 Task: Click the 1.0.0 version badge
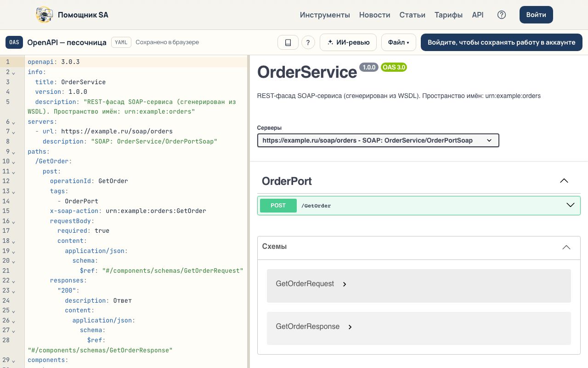[x=369, y=67]
